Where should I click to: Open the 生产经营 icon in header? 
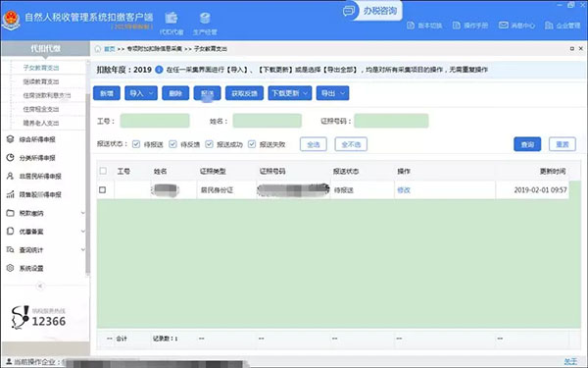click(x=205, y=18)
